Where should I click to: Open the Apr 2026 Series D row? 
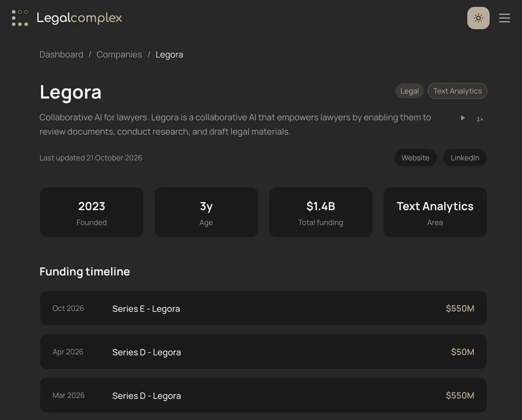click(263, 352)
